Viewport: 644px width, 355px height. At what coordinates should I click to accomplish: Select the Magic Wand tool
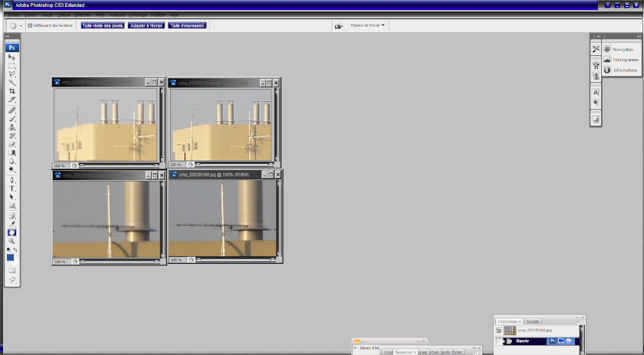coord(12,83)
